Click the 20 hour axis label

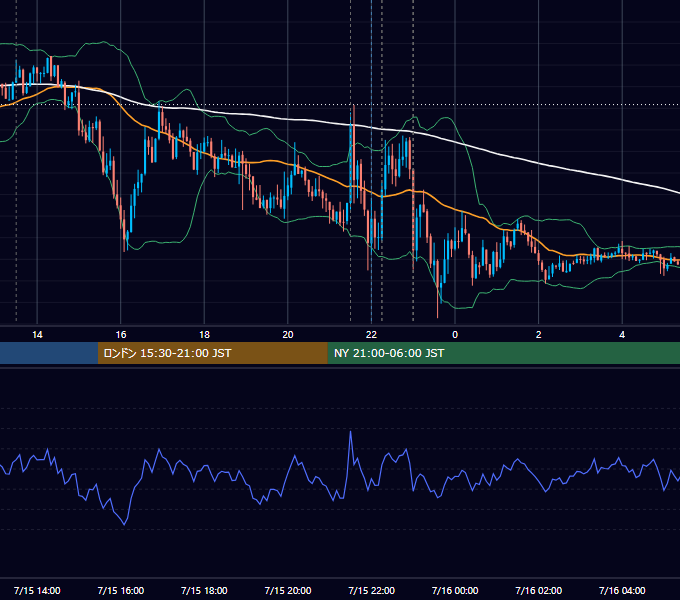pyautogui.click(x=288, y=334)
